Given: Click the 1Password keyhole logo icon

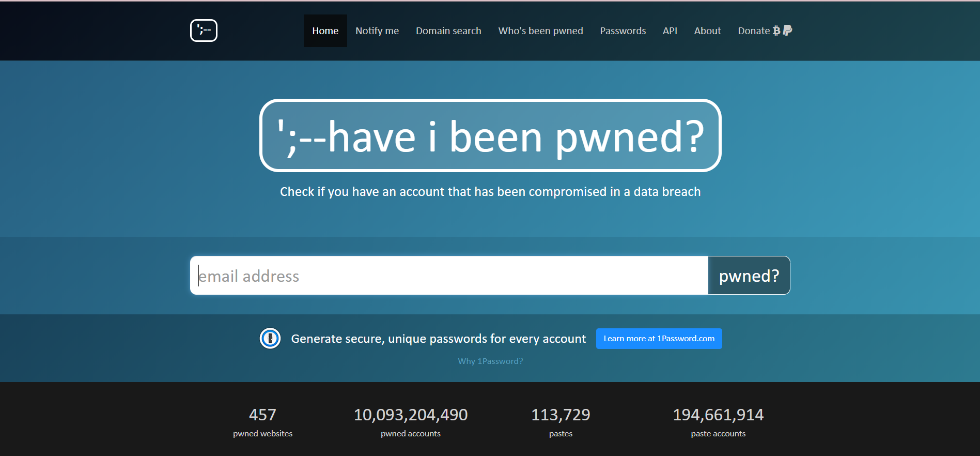Looking at the screenshot, I should (x=270, y=339).
